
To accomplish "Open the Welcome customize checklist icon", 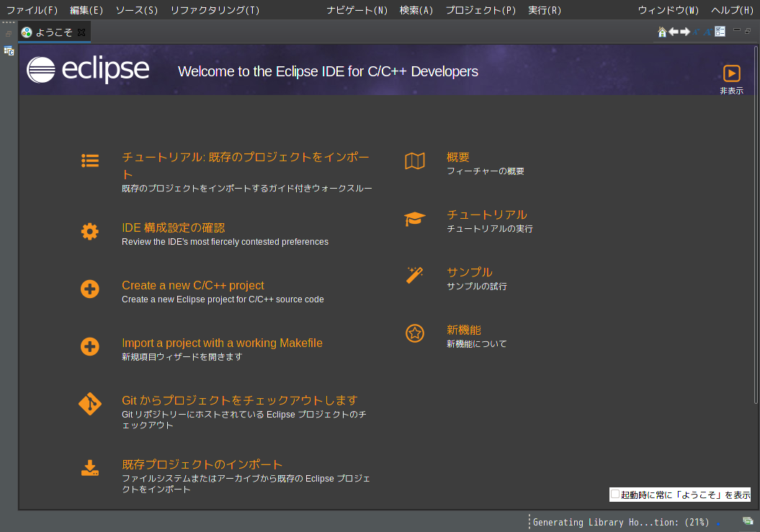I will [x=720, y=32].
